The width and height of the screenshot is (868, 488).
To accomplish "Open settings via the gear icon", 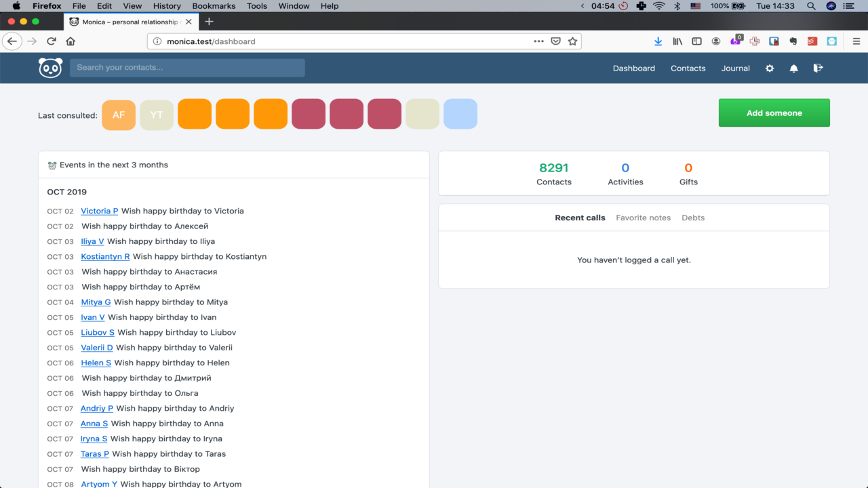I will [x=770, y=68].
